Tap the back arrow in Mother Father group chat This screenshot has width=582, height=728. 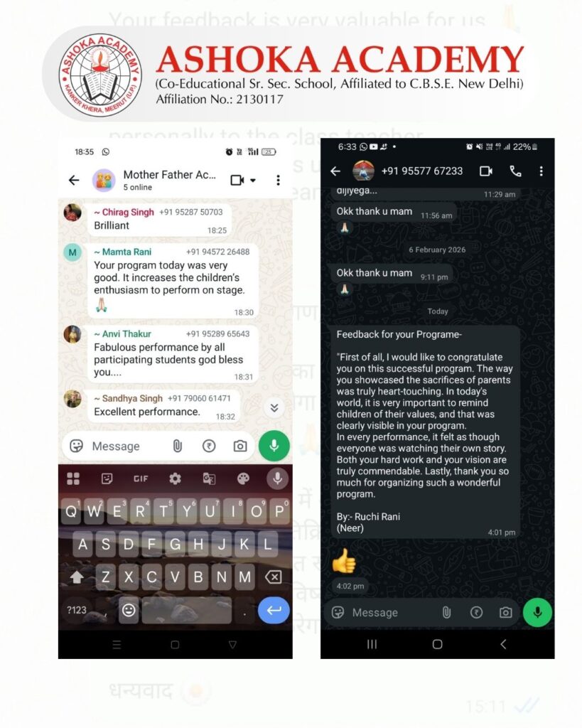tap(74, 180)
